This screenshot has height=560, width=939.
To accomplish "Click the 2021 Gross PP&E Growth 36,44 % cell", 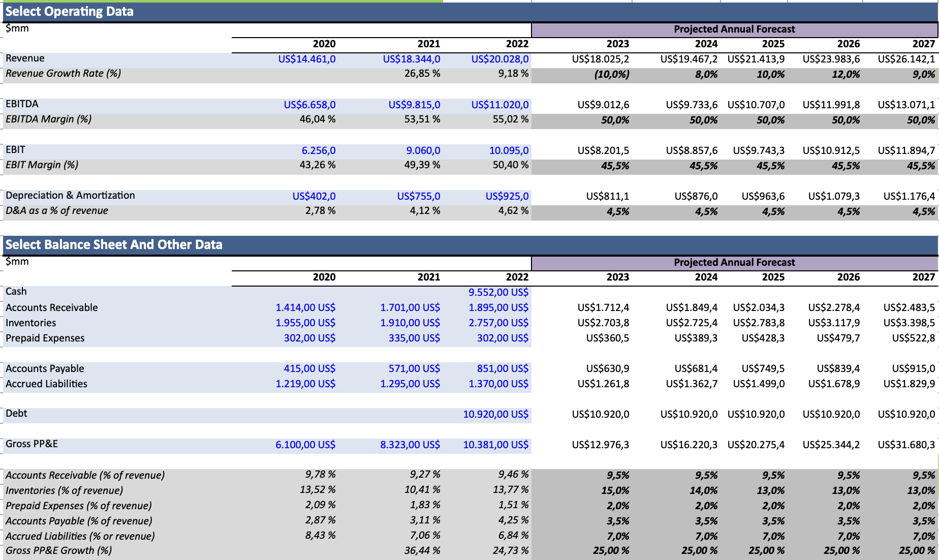I will (422, 550).
